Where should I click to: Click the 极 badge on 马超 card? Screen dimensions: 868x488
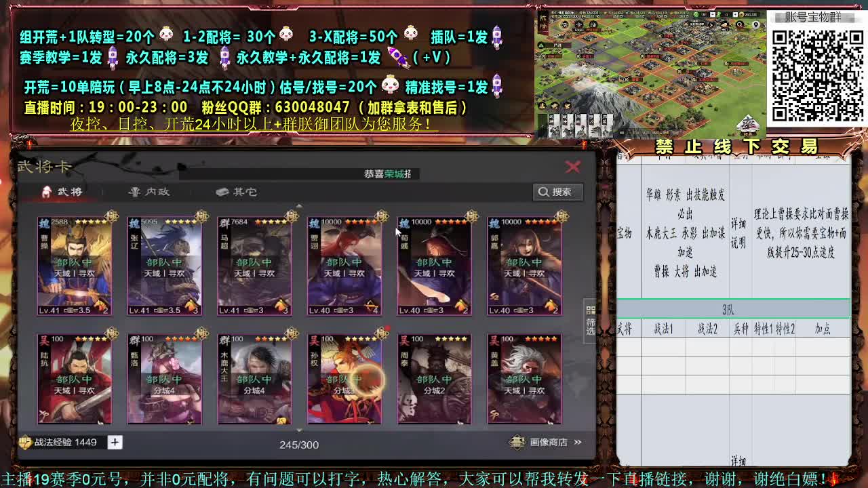(291, 217)
